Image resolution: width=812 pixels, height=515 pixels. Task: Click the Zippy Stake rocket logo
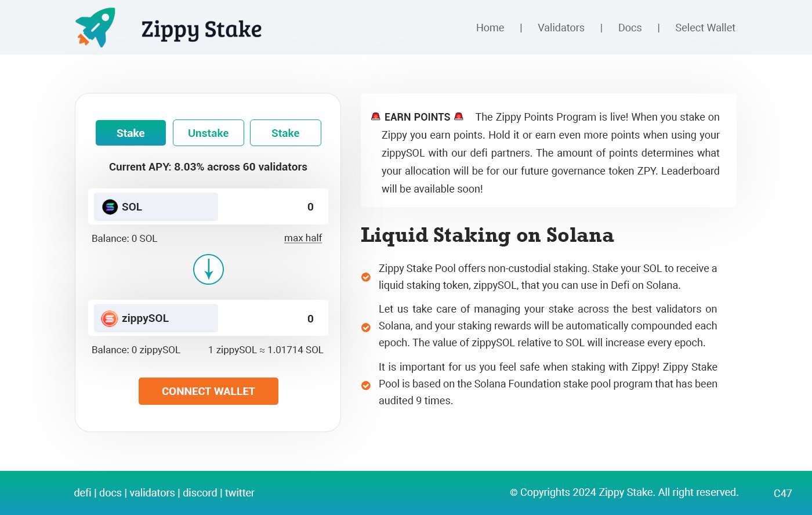96,27
